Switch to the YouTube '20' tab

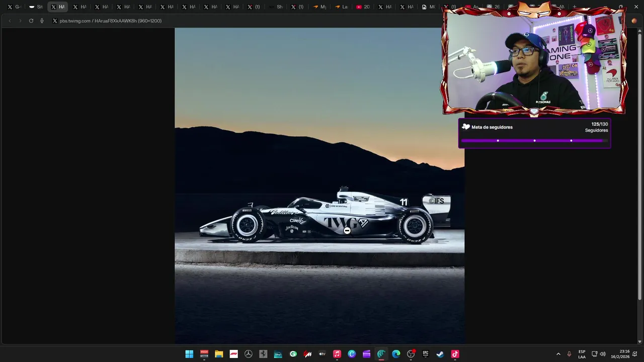point(363,7)
